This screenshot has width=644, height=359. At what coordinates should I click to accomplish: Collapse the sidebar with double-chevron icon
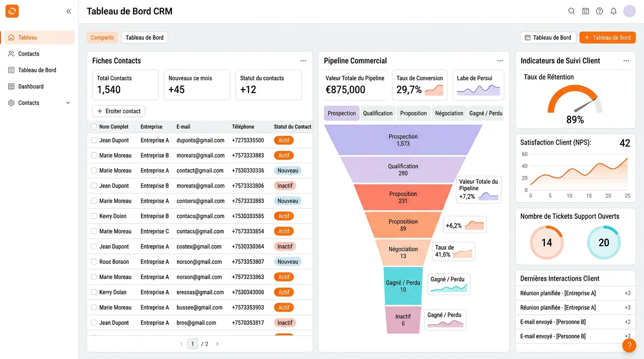coord(69,11)
